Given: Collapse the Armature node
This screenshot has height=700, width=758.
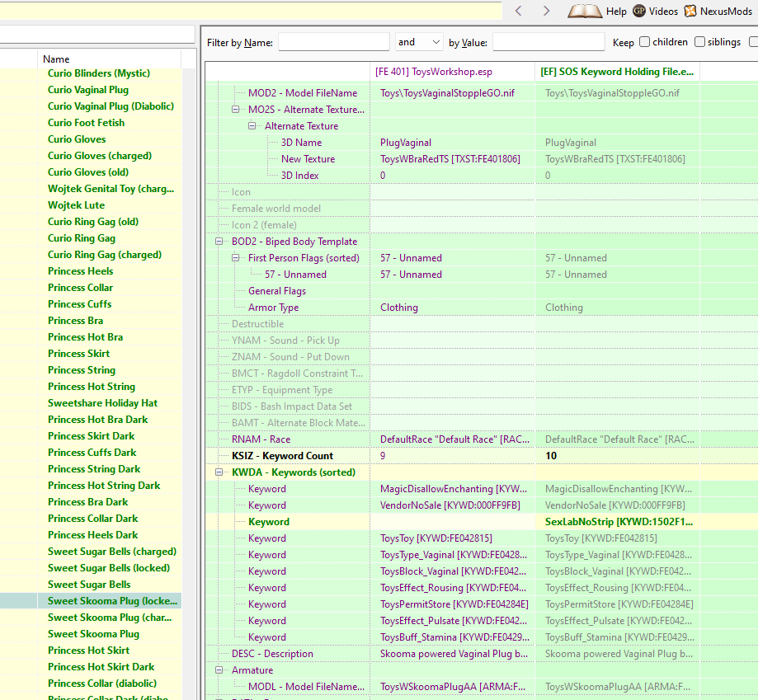Looking at the screenshot, I should [219, 670].
